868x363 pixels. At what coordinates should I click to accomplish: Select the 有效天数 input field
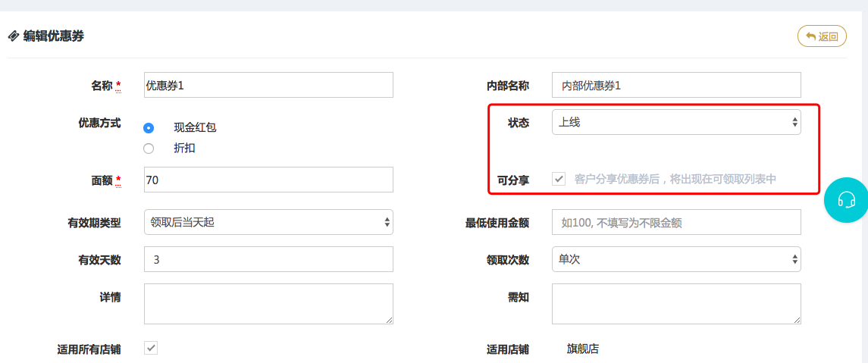coord(268,259)
